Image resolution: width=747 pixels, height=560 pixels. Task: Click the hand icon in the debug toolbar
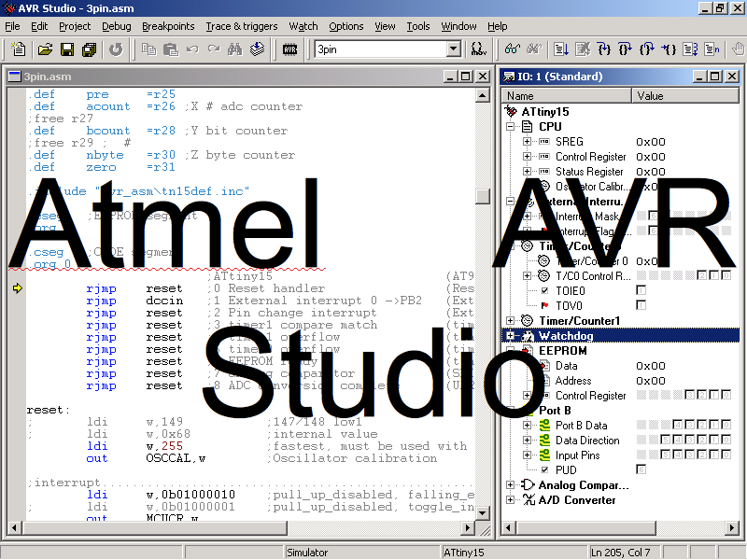[x=736, y=49]
